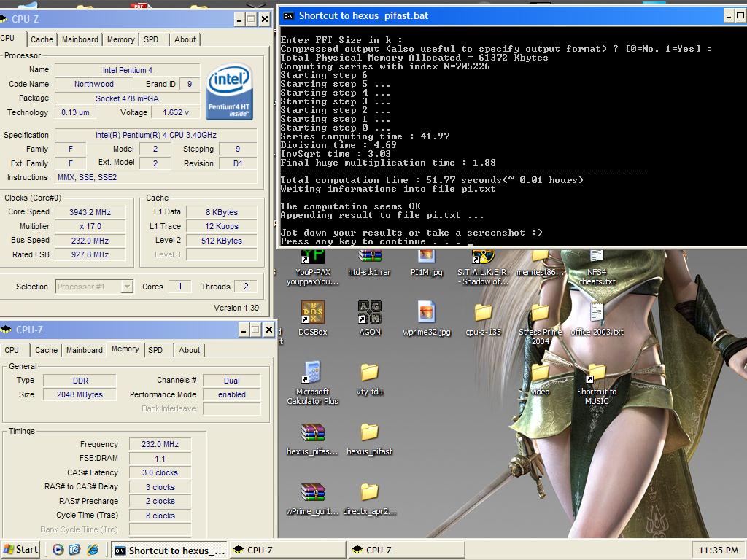The image size is (747, 560).
Task: Minimize the top CPU-Z window
Action: (x=239, y=20)
